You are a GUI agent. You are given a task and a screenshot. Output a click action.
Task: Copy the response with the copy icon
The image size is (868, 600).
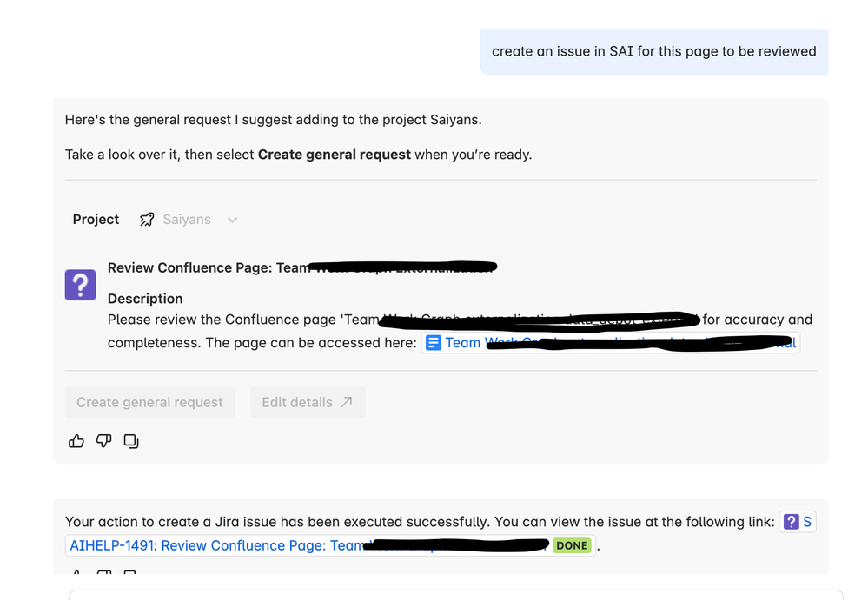click(x=131, y=441)
